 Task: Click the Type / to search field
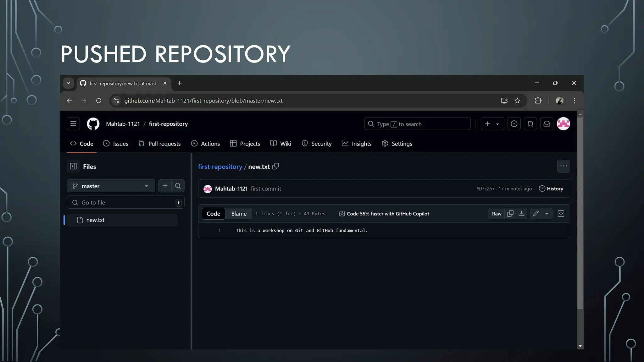point(417,124)
